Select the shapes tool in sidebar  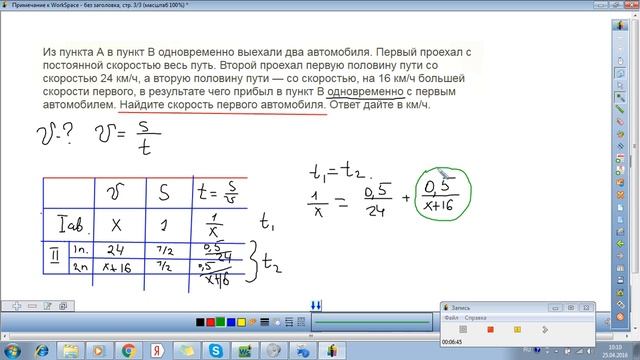[620, 134]
